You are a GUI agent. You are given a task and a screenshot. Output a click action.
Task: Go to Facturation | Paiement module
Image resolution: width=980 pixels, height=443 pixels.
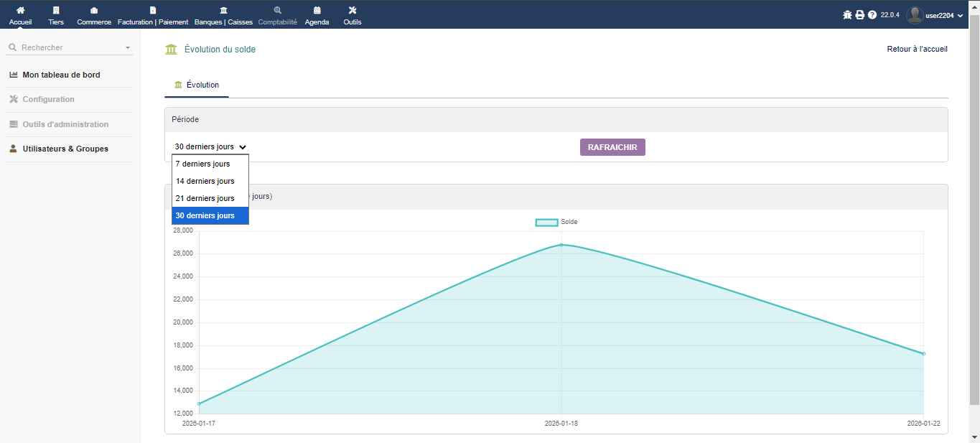tap(153, 11)
